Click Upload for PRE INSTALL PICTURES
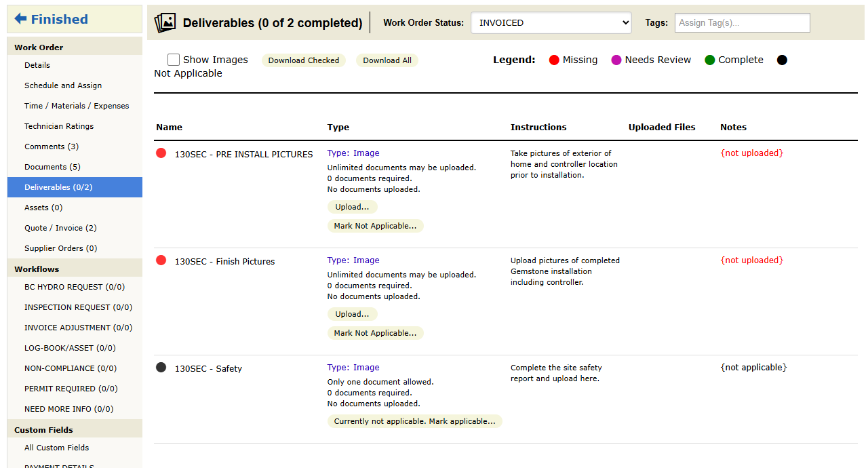The image size is (868, 468). tap(353, 207)
